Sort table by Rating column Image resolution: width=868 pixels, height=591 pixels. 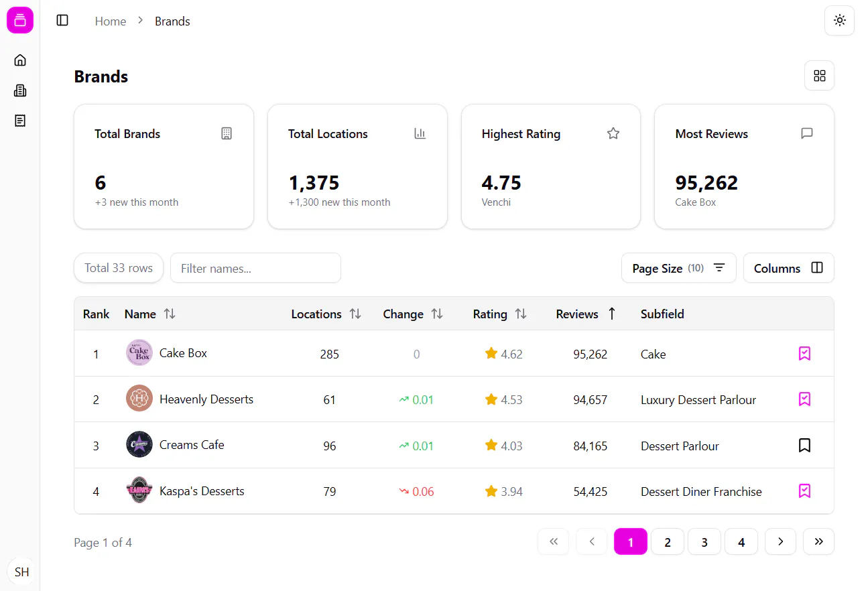(x=500, y=314)
